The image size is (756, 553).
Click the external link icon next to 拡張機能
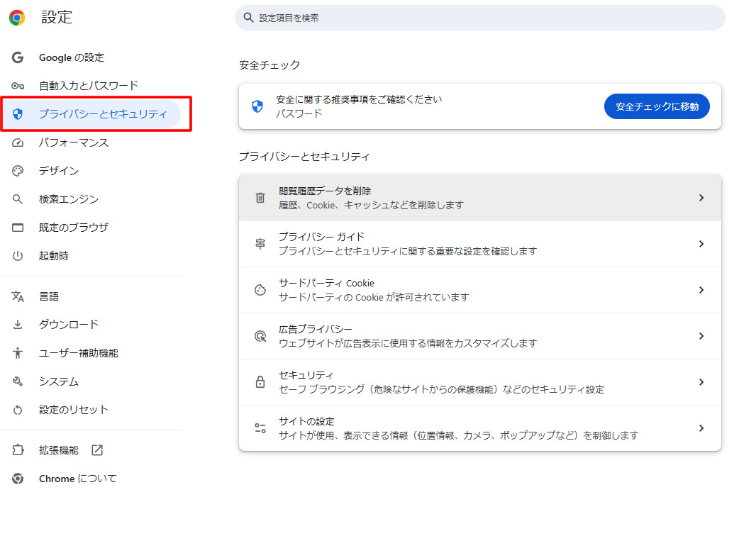tap(97, 450)
